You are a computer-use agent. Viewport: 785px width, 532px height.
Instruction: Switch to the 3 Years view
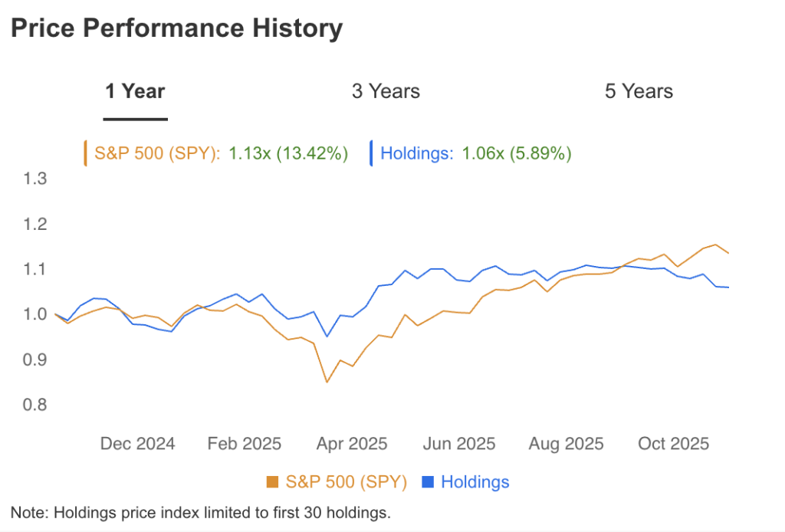pos(386,91)
